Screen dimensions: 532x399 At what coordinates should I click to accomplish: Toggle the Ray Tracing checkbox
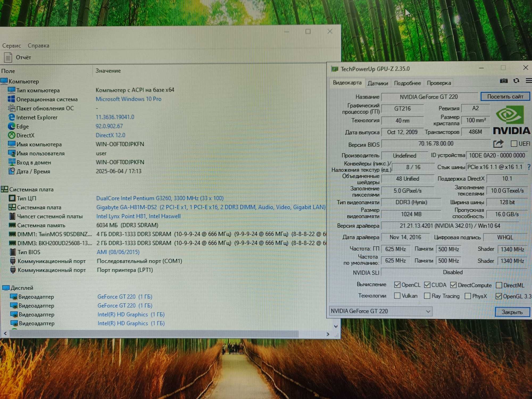coord(427,296)
